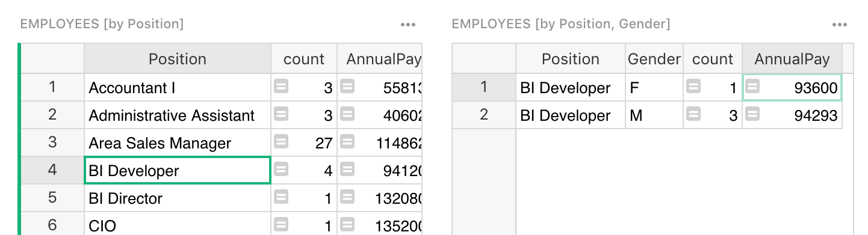Screen dimensions: 868x235
Task: Click formula icon in BI Developer F count cell
Action: 693,87
